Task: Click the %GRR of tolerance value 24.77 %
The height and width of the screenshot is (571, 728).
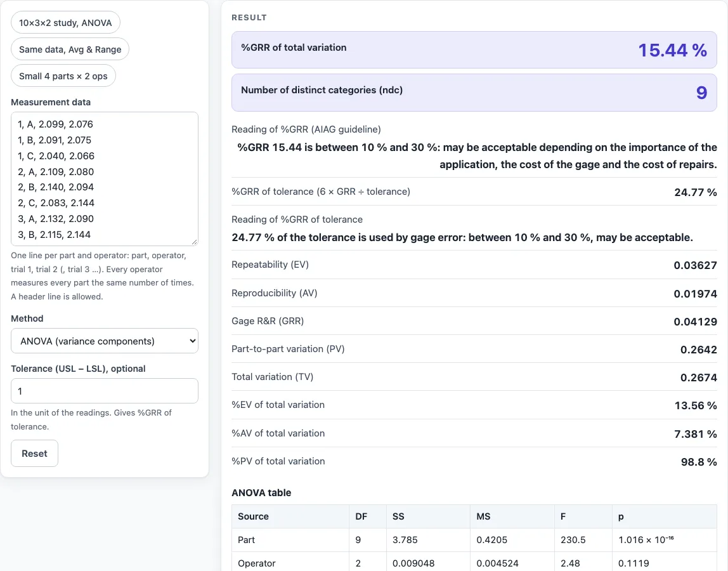Action: click(696, 192)
